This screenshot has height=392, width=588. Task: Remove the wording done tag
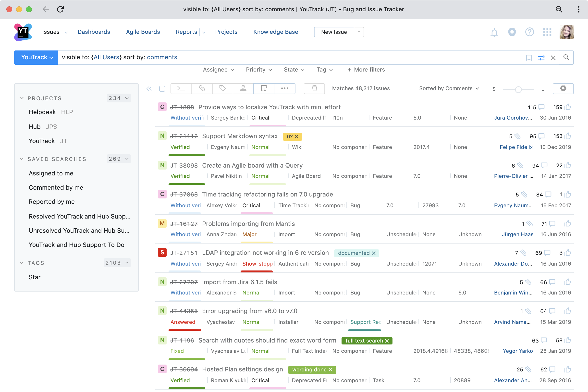(330, 370)
